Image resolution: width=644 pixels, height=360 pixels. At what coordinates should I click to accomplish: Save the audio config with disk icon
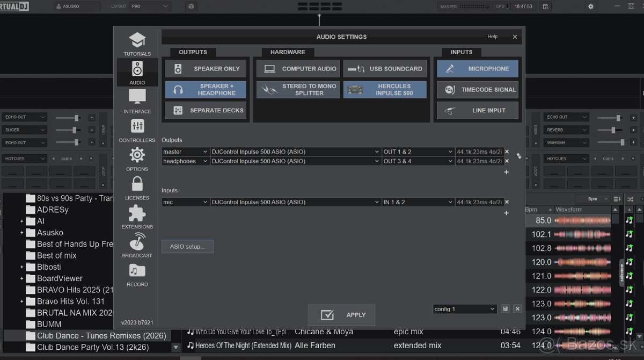click(x=506, y=309)
